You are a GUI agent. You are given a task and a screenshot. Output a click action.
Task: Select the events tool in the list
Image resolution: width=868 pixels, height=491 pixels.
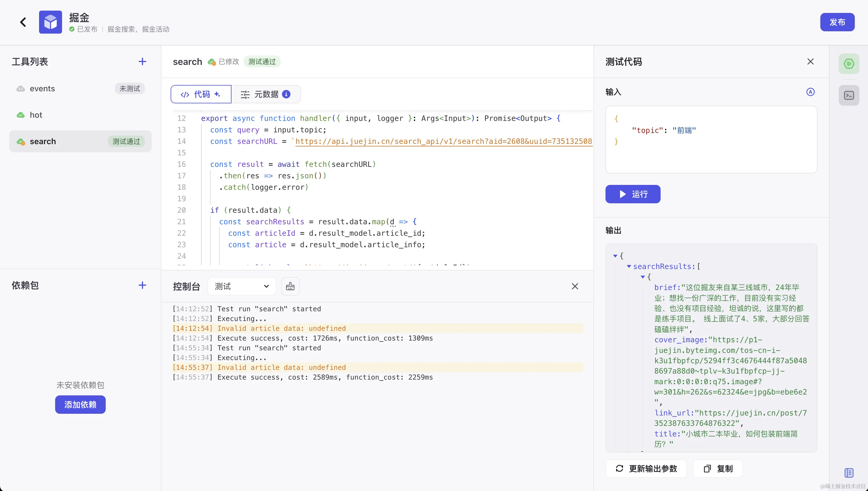[80, 89]
